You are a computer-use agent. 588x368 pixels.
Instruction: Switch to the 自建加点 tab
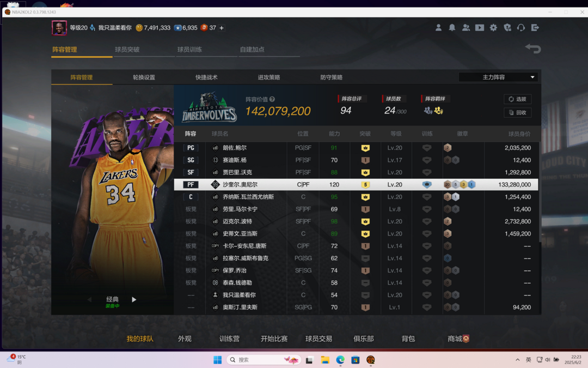(x=252, y=49)
